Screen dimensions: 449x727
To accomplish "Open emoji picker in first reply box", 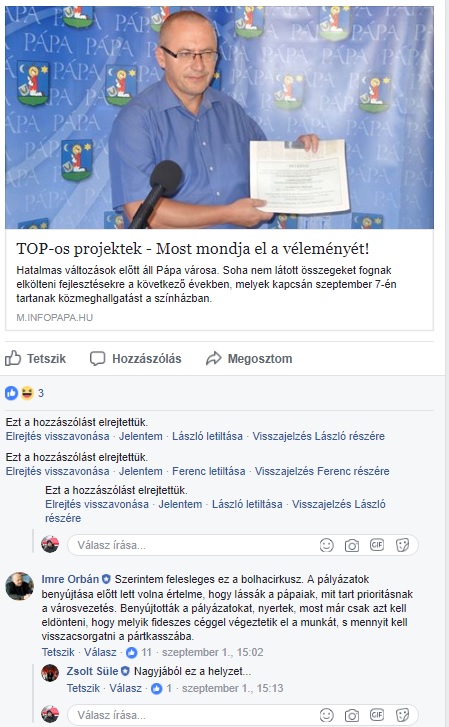I will click(327, 545).
